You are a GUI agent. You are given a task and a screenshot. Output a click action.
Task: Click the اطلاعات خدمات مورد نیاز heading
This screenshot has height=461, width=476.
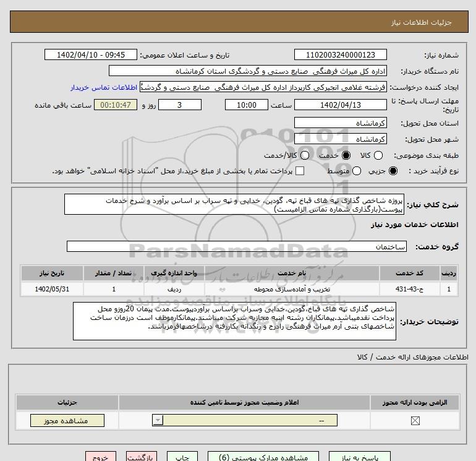click(414, 225)
